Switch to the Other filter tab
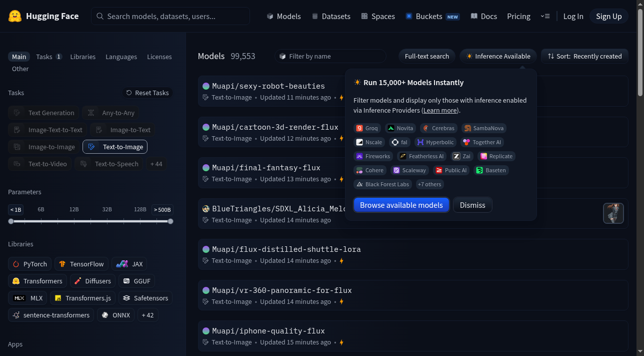Image resolution: width=644 pixels, height=356 pixels. click(x=20, y=69)
